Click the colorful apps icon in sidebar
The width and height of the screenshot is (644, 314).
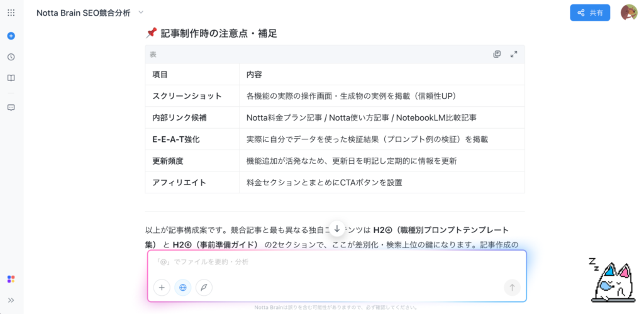tap(11, 279)
